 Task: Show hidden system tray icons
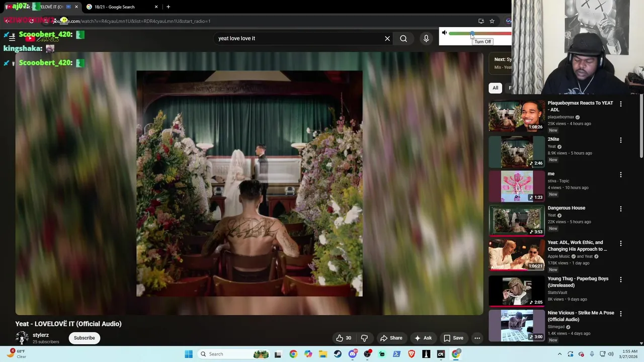560,354
